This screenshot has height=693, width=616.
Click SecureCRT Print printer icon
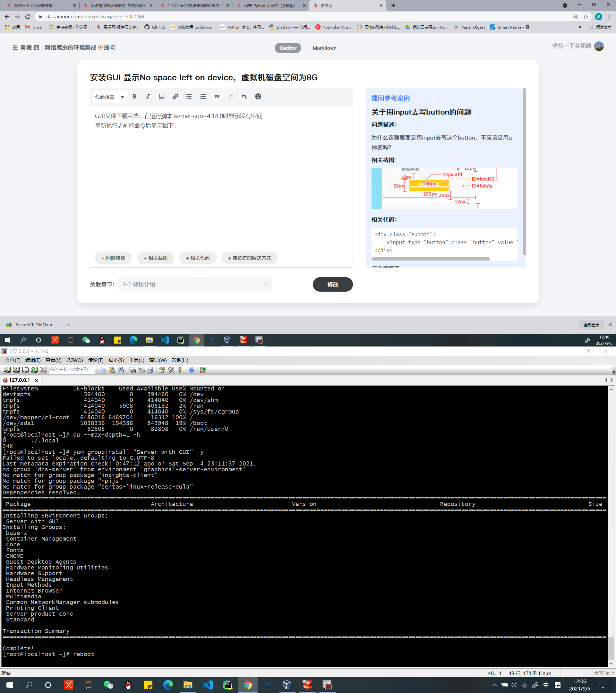150,370
